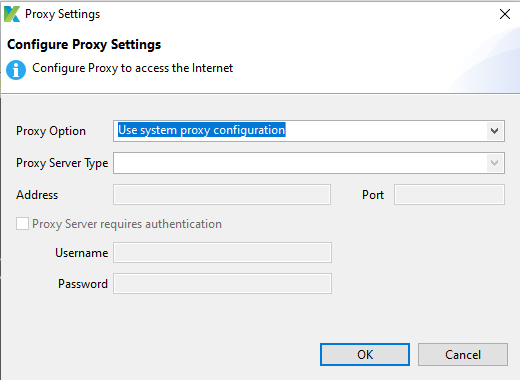The width and height of the screenshot is (520, 380).
Task: Click the Proxy Server requires authentication label
Action: pyautogui.click(x=127, y=224)
